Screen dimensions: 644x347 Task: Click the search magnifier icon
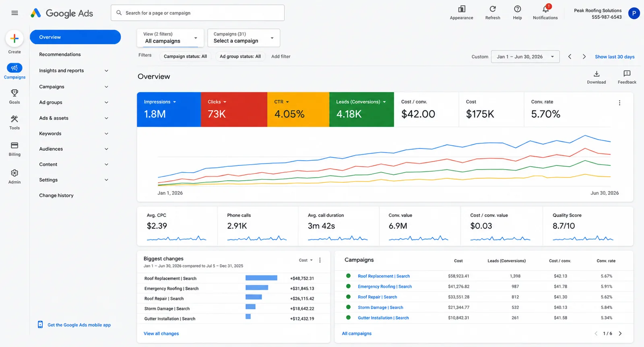click(119, 13)
